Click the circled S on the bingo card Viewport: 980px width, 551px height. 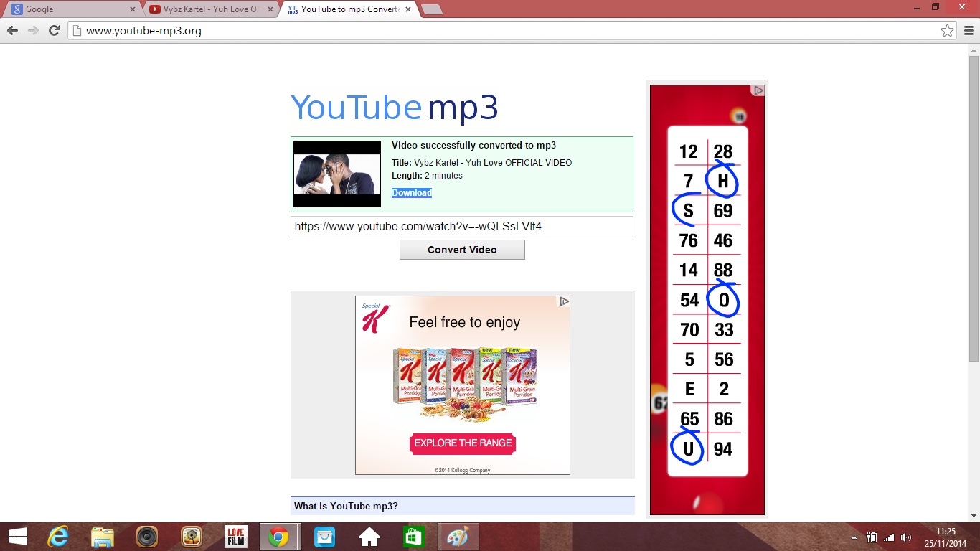point(688,210)
